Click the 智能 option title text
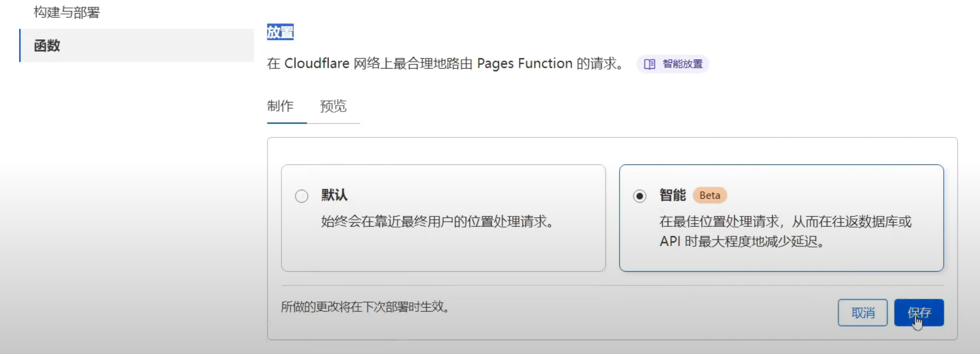Viewport: 980px width, 354px height. point(672,195)
